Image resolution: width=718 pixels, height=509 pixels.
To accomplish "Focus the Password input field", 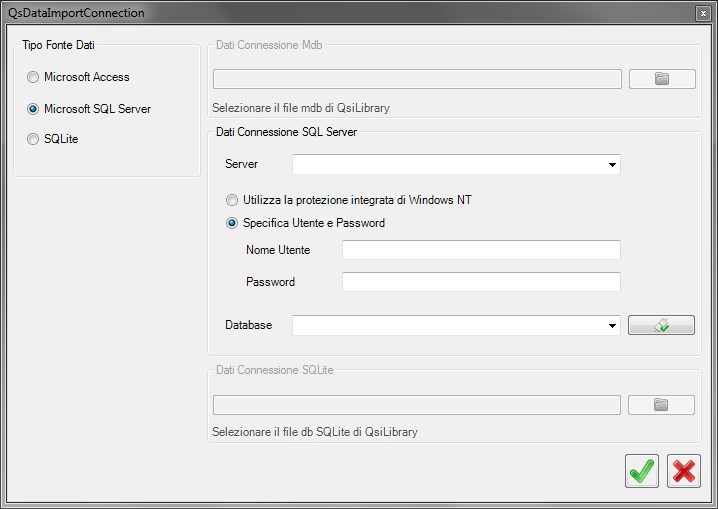I will tap(481, 282).
